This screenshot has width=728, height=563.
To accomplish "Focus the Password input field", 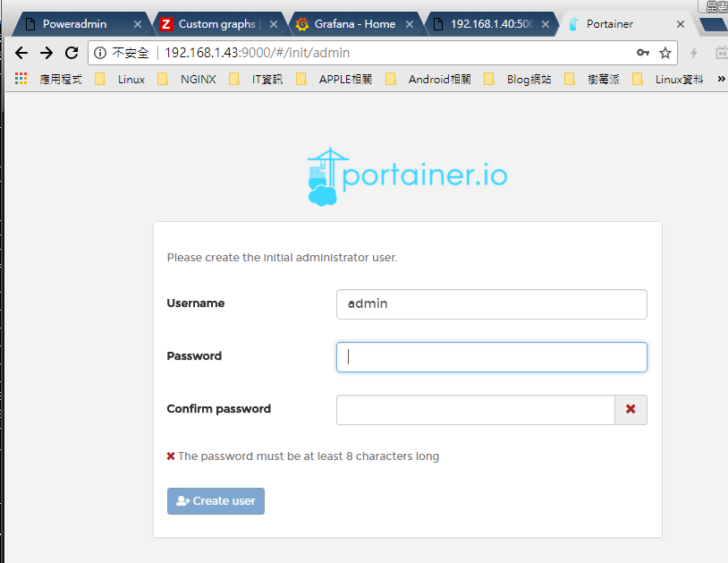I will point(492,357).
